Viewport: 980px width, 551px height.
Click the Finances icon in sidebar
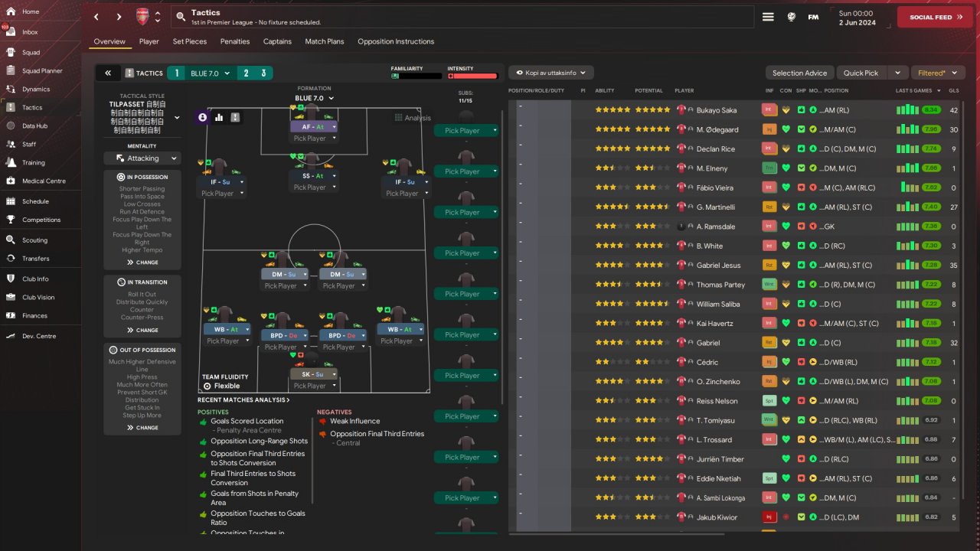pos(11,315)
